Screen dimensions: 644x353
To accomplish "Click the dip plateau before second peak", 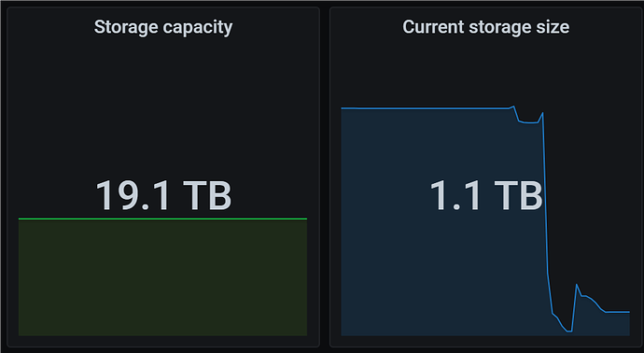I will pyautogui.click(x=529, y=122).
